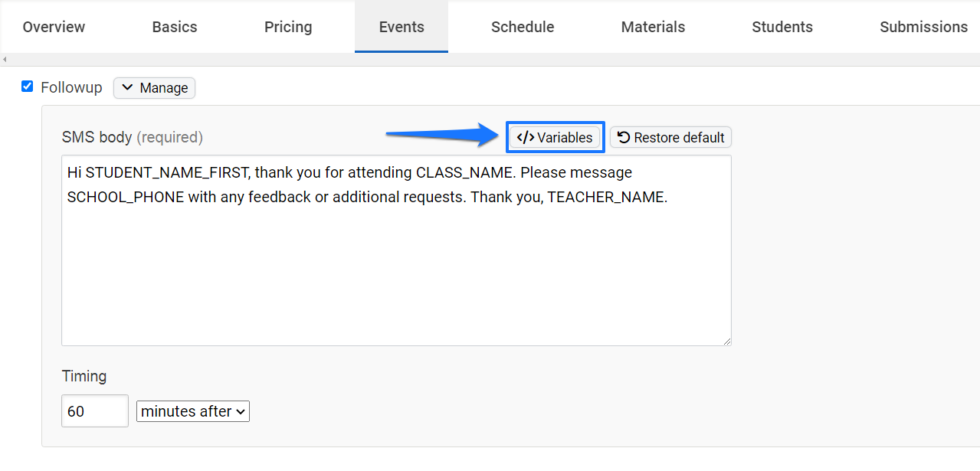Expand the 'minutes after' timing unit select
The image size is (980, 471).
193,411
